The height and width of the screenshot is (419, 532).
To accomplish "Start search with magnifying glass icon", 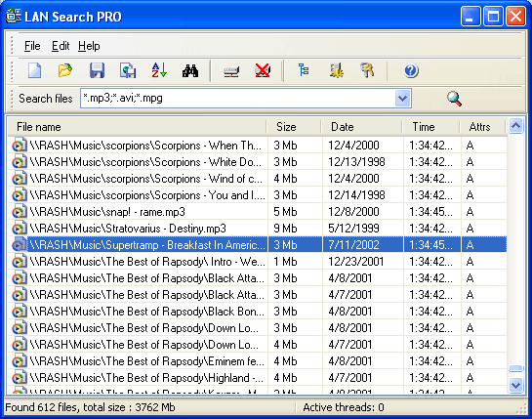I will pyautogui.click(x=454, y=99).
